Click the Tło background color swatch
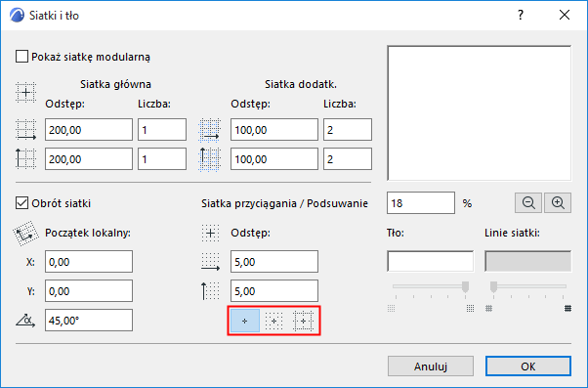This screenshot has height=388, width=588. [430, 261]
